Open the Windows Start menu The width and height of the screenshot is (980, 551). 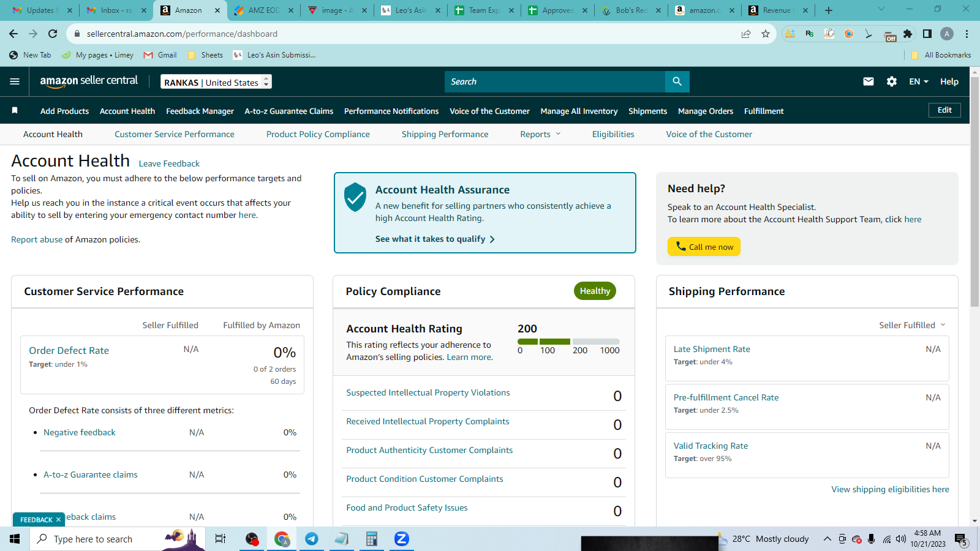pos(15,539)
